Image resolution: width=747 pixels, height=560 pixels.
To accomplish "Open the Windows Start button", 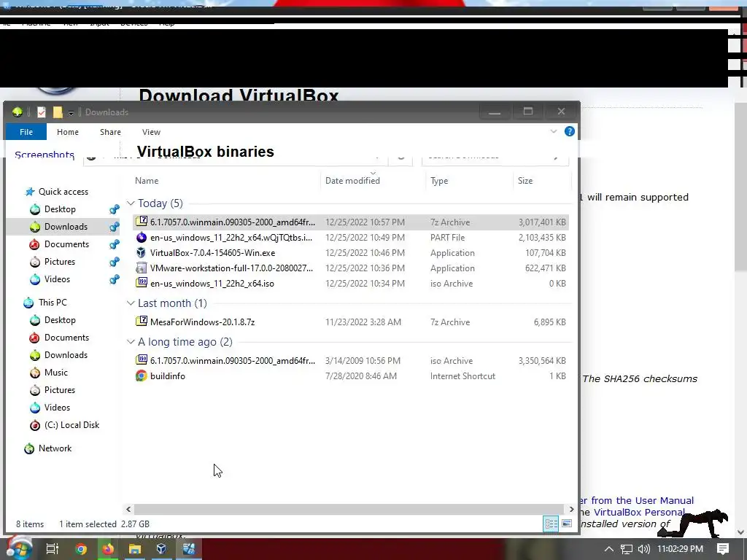I will 18,548.
